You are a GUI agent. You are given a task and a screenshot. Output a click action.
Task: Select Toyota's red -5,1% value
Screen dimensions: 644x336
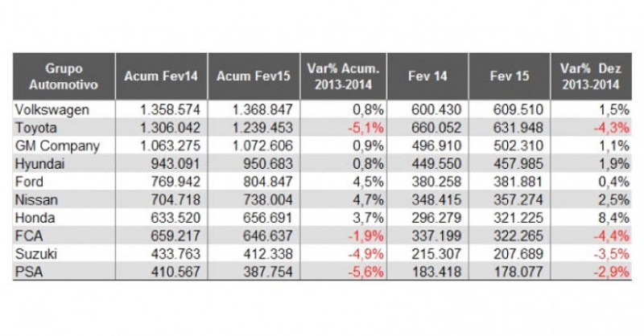(x=365, y=127)
